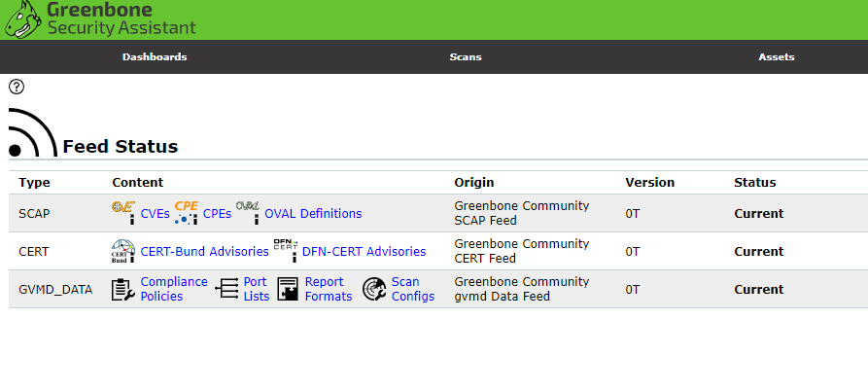Viewport: 868px width, 391px height.
Task: Open the Dashboards menu
Action: point(155,57)
